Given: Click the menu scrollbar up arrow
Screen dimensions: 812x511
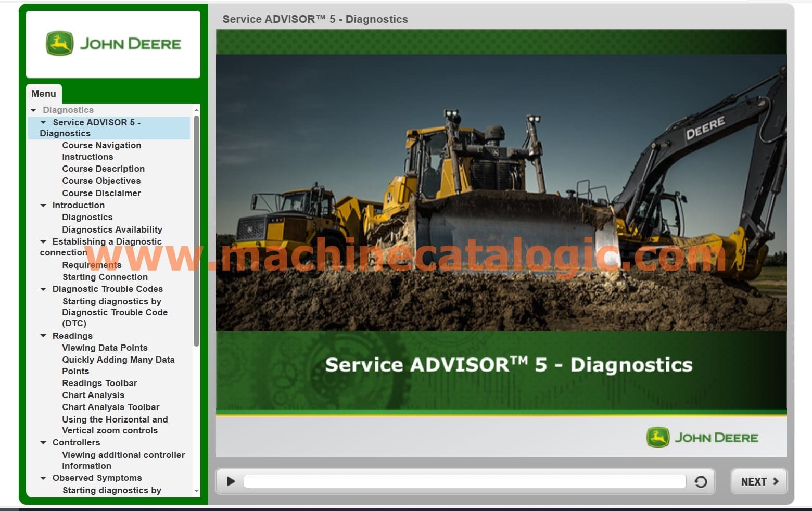Looking at the screenshot, I should point(196,110).
